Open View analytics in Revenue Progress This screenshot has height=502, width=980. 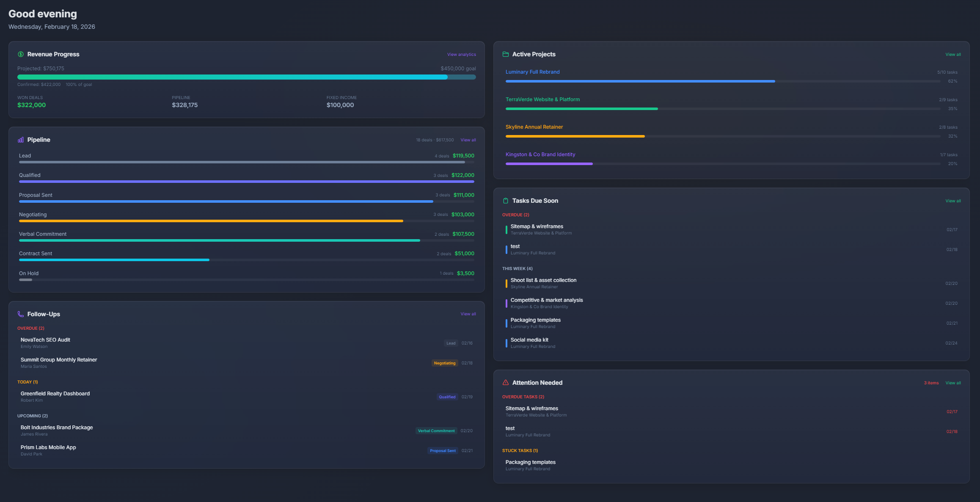coord(461,54)
